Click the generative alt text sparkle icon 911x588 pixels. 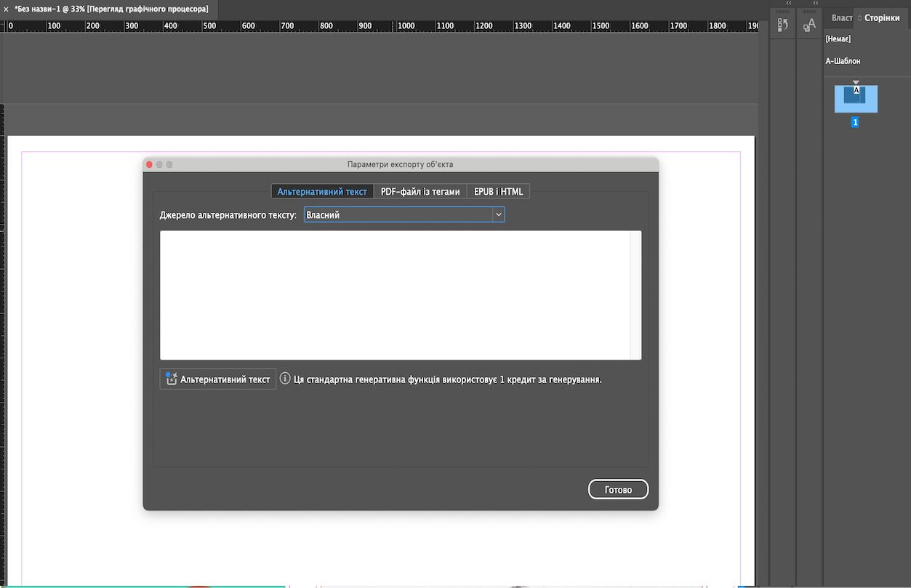pos(171,379)
